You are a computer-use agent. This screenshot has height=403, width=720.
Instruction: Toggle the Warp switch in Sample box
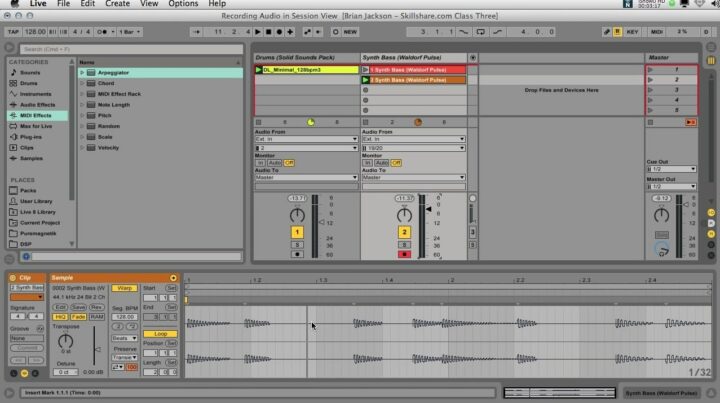point(125,288)
